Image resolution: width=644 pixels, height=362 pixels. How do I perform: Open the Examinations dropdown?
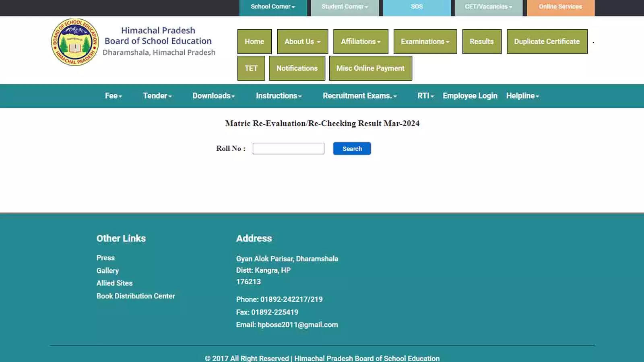[425, 41]
